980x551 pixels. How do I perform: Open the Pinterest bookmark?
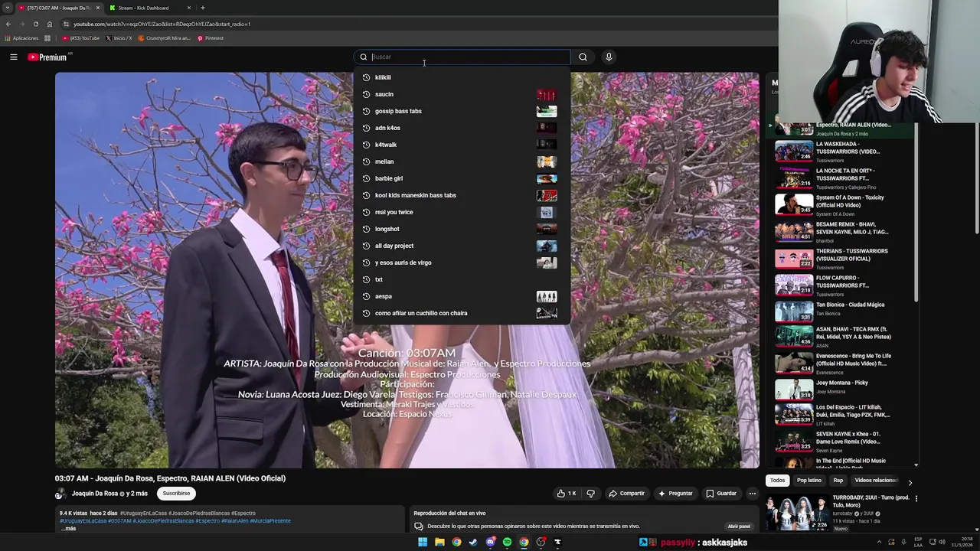[x=211, y=38]
